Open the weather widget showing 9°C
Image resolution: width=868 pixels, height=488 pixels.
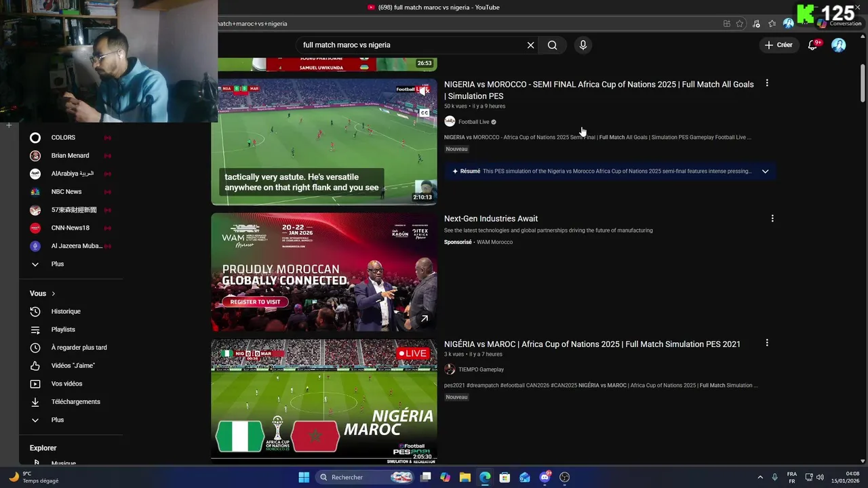34,477
